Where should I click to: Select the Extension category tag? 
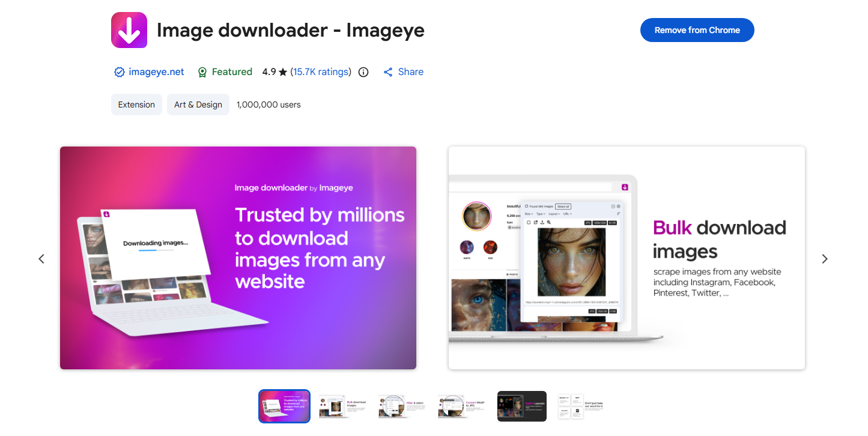136,104
